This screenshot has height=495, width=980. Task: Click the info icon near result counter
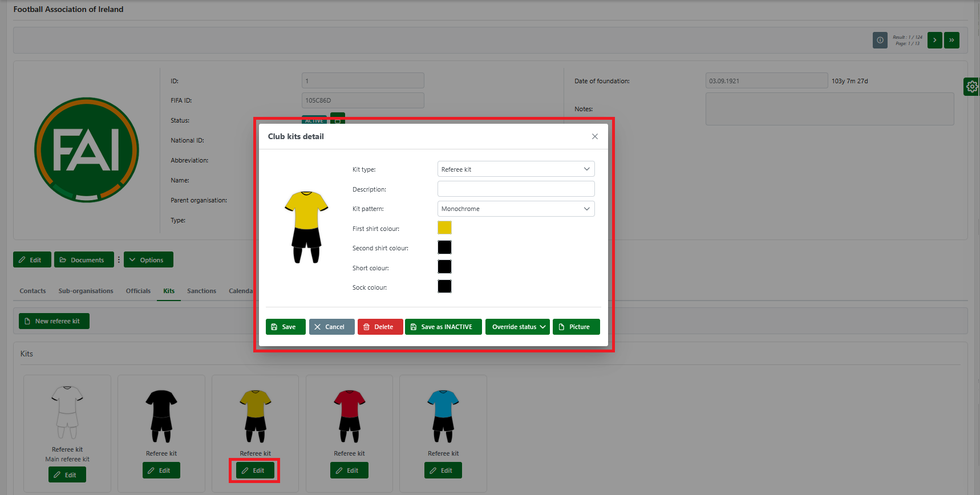click(x=880, y=40)
